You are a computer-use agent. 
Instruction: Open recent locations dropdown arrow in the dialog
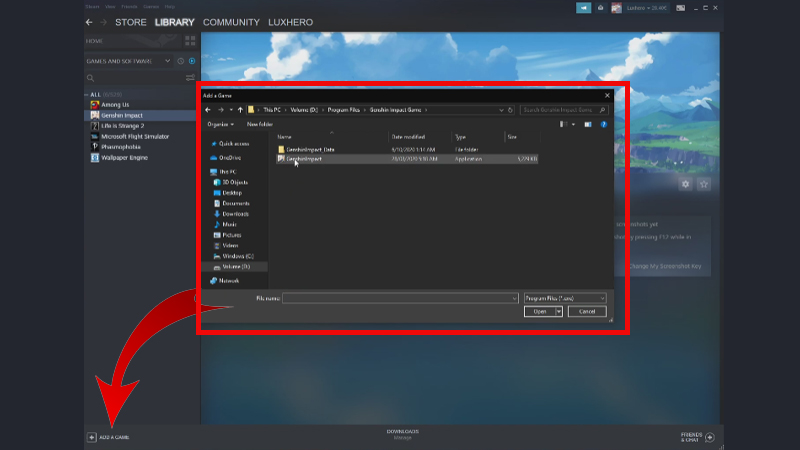pyautogui.click(x=231, y=110)
